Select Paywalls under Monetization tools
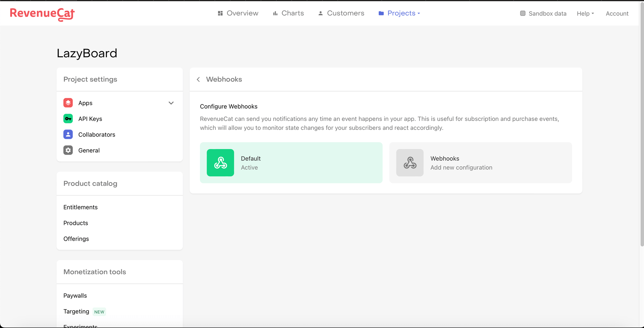644x328 pixels. pos(75,295)
